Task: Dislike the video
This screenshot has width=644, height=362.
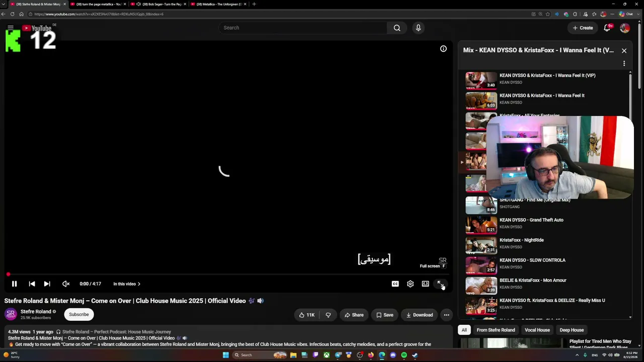Action: point(328,315)
